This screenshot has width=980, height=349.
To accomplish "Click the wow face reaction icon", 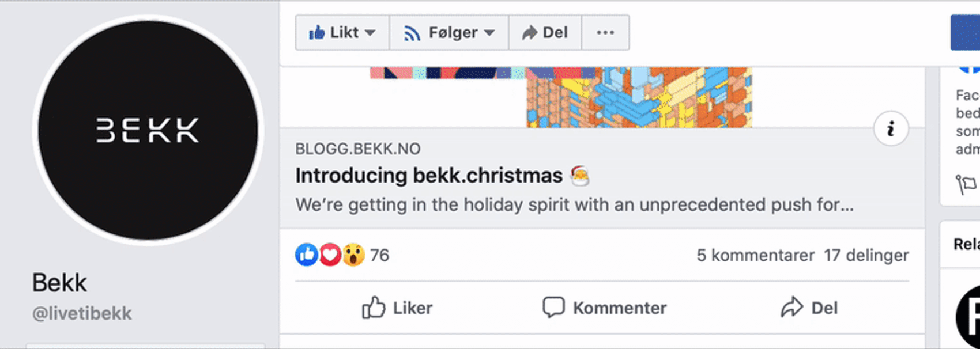I will tap(353, 255).
